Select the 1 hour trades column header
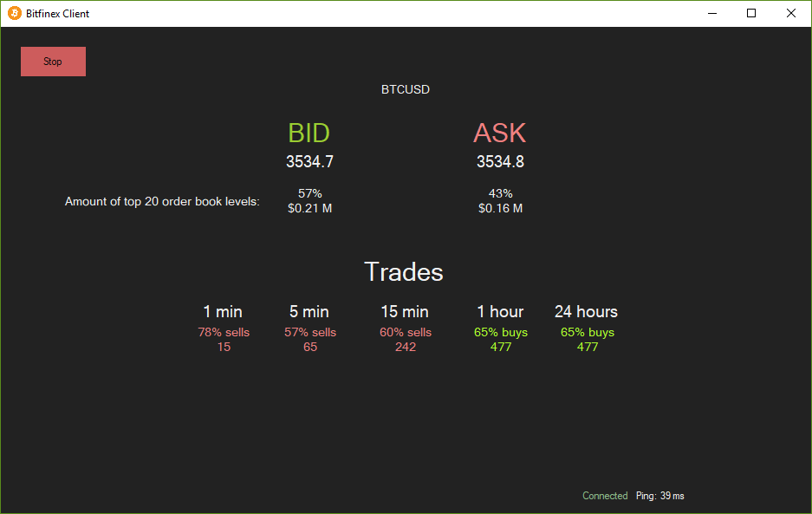Image resolution: width=812 pixels, height=514 pixels. click(500, 311)
